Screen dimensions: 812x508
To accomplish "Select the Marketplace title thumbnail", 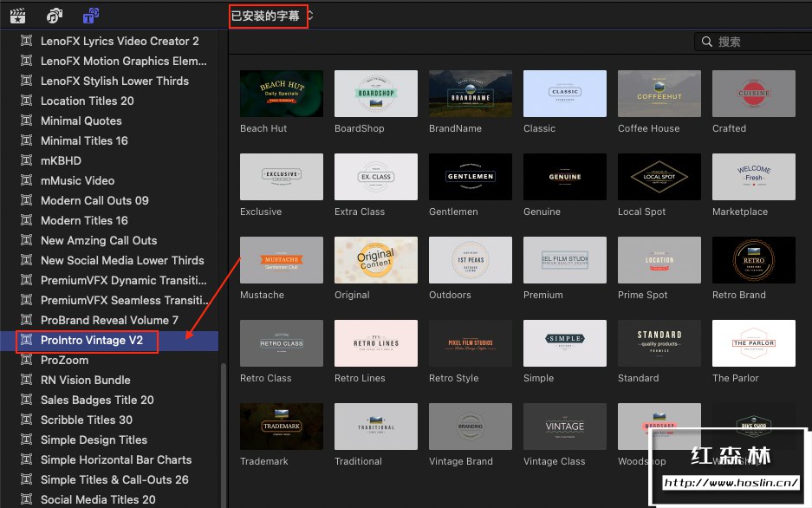I will click(x=754, y=177).
